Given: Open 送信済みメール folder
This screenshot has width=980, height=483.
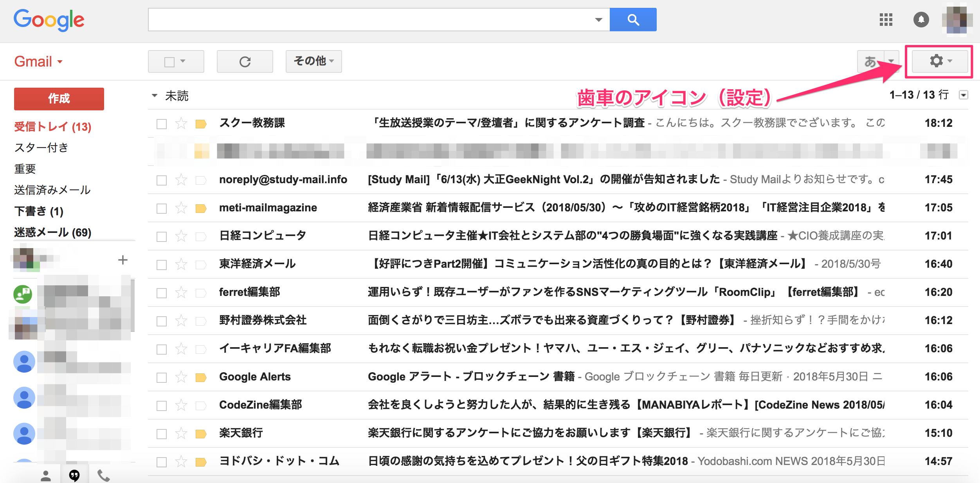Looking at the screenshot, I should pos(52,190).
